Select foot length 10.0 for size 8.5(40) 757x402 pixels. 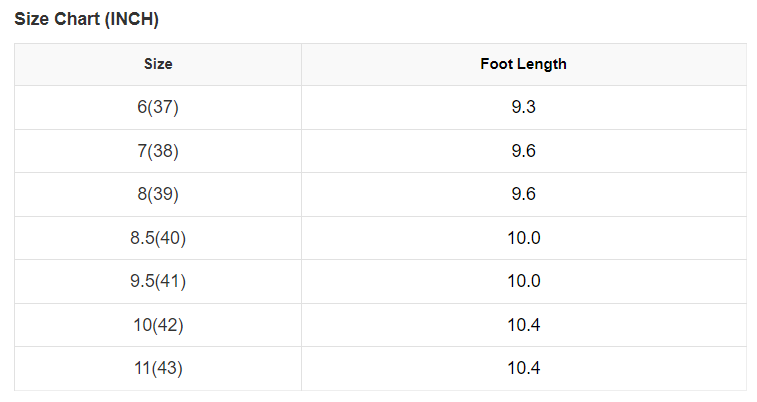pyautogui.click(x=524, y=238)
